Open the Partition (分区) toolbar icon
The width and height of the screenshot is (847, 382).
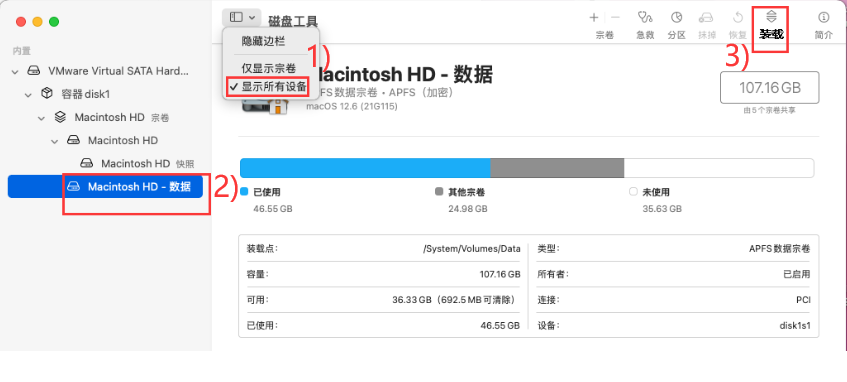tap(676, 18)
